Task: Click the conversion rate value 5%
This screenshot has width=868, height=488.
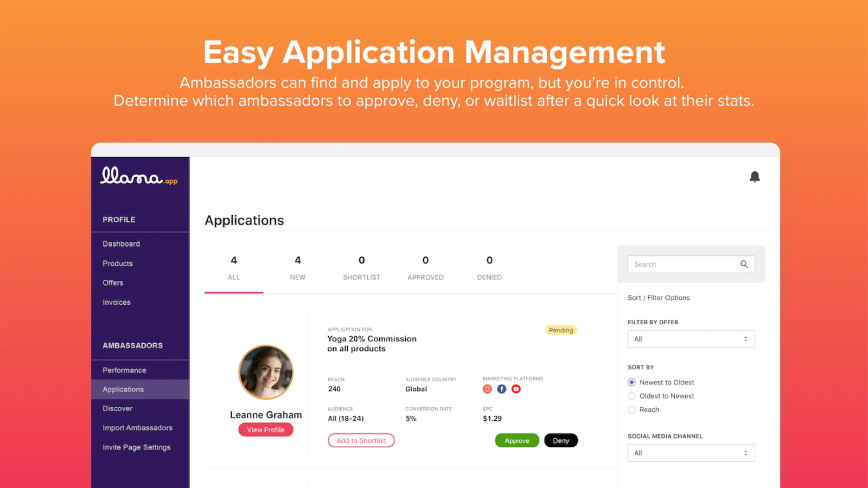Action: pos(411,419)
